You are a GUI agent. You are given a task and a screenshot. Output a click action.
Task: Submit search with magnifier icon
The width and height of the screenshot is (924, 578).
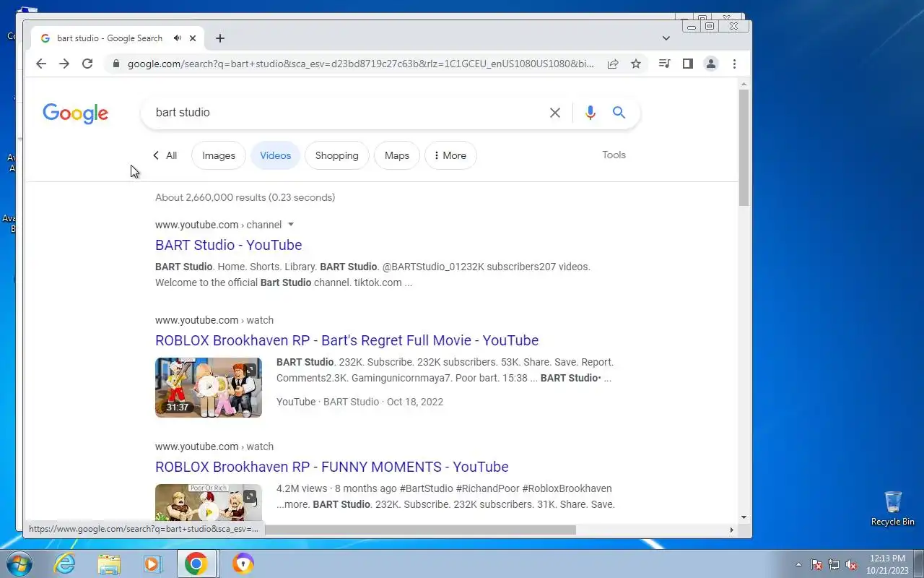coord(619,113)
